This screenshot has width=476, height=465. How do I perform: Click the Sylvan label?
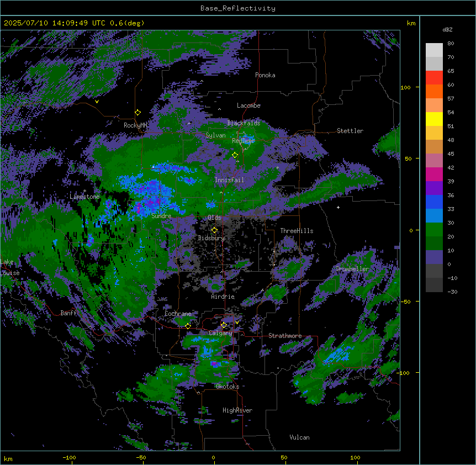[215, 135]
